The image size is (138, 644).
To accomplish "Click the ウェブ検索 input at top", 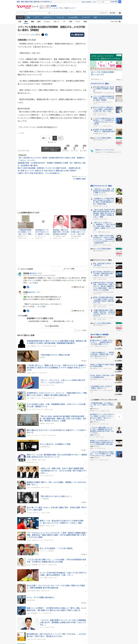I will tap(103, 2).
